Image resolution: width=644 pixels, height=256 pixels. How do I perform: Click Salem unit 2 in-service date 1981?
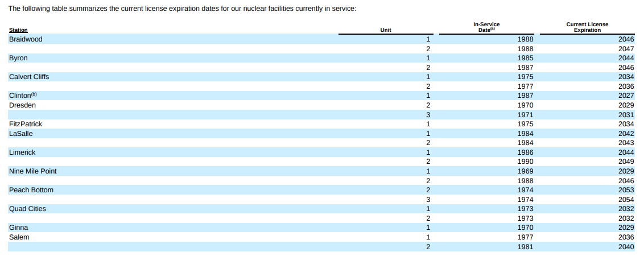[x=525, y=247]
